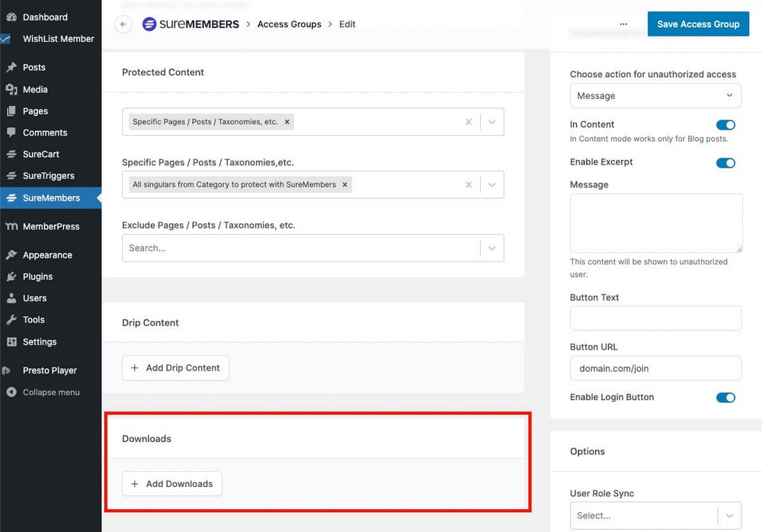The height and width of the screenshot is (532, 762).
Task: Click Collapse menu link
Action: click(x=51, y=393)
